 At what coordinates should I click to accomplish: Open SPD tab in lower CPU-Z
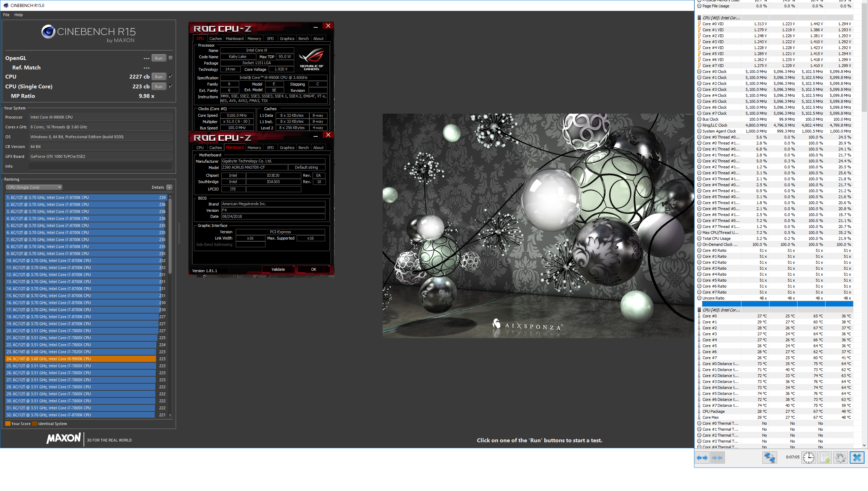270,148
